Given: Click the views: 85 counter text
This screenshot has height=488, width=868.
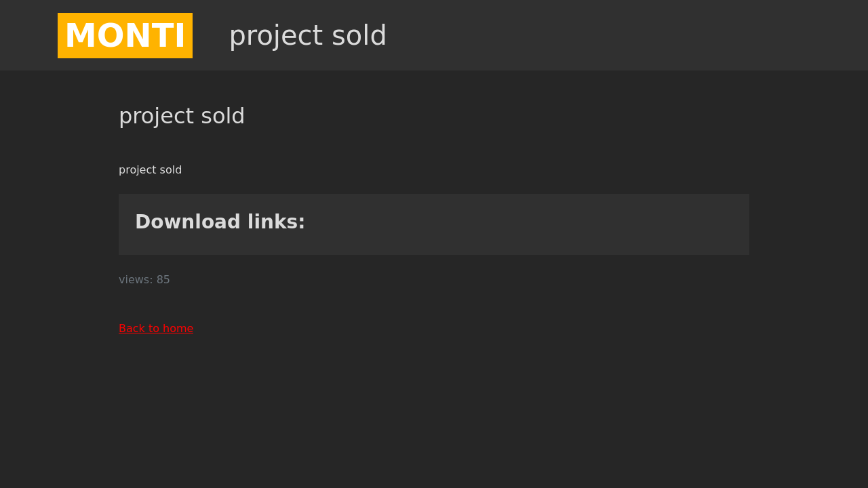Looking at the screenshot, I should (144, 280).
